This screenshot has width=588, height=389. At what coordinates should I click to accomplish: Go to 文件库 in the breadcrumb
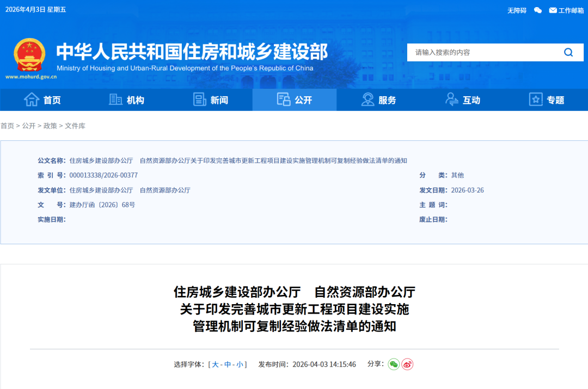click(75, 126)
